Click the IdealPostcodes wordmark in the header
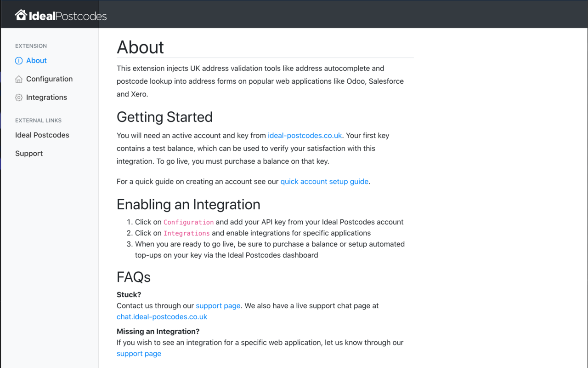The height and width of the screenshot is (368, 588). (67, 14)
